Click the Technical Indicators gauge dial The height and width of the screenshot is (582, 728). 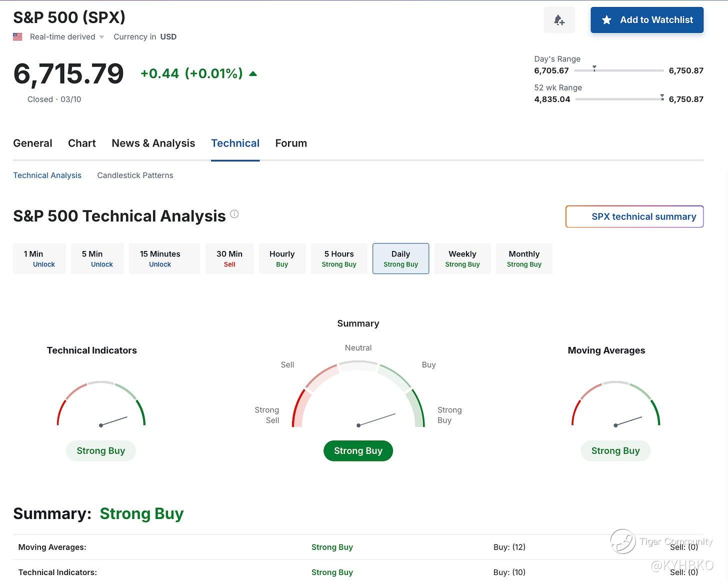pos(101,405)
